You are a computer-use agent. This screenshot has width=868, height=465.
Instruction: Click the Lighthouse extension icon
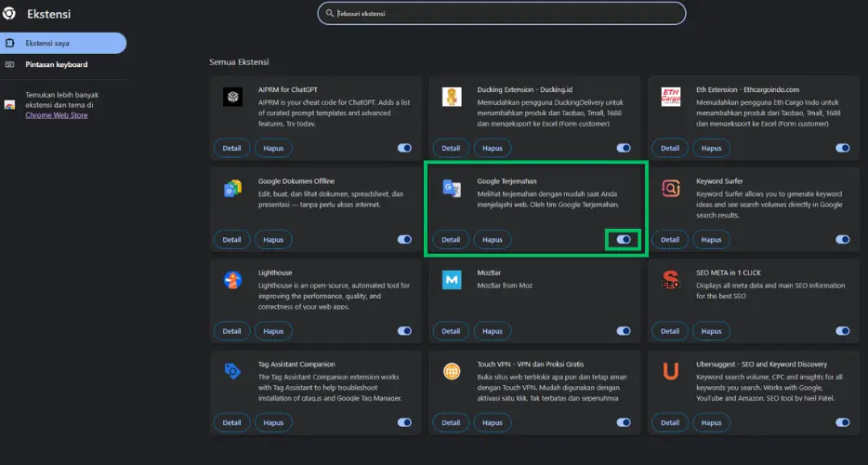pyautogui.click(x=232, y=280)
